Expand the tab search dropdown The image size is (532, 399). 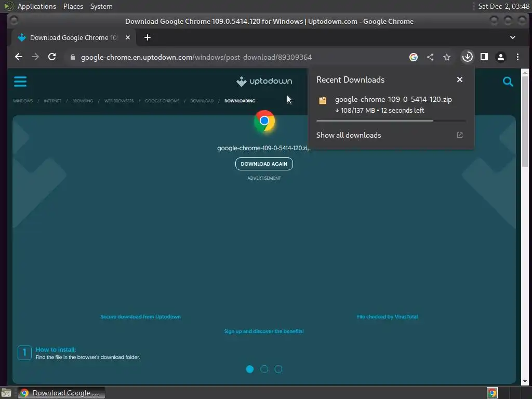pos(513,37)
